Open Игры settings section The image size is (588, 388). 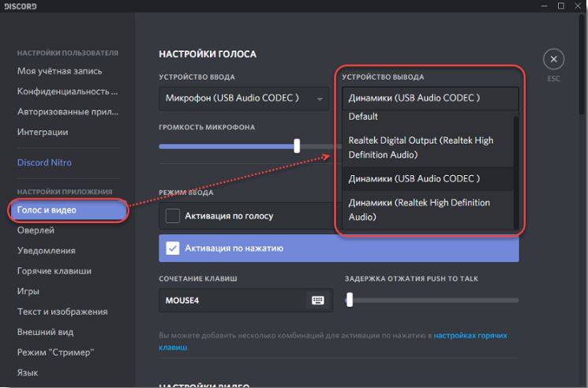pyautogui.click(x=28, y=291)
